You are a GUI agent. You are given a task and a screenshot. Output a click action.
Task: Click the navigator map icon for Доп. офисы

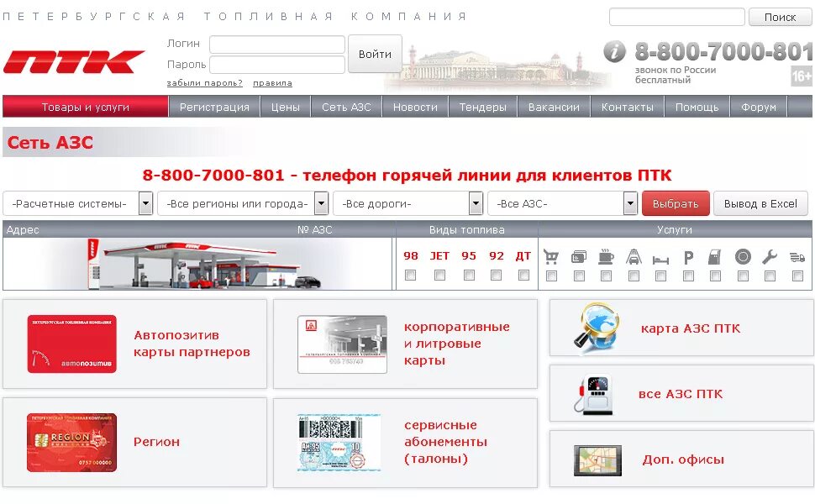point(597,460)
